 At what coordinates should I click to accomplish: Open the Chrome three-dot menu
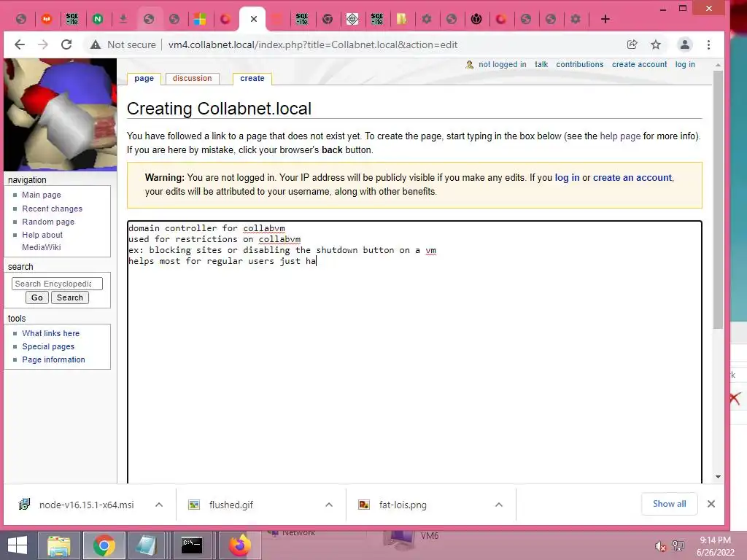[x=708, y=44]
